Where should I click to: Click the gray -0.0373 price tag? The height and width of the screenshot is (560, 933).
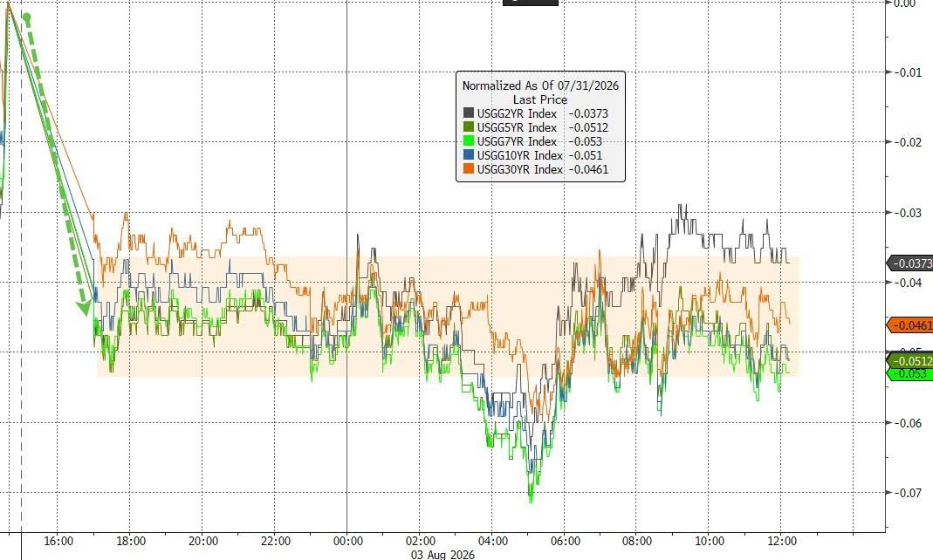(909, 263)
